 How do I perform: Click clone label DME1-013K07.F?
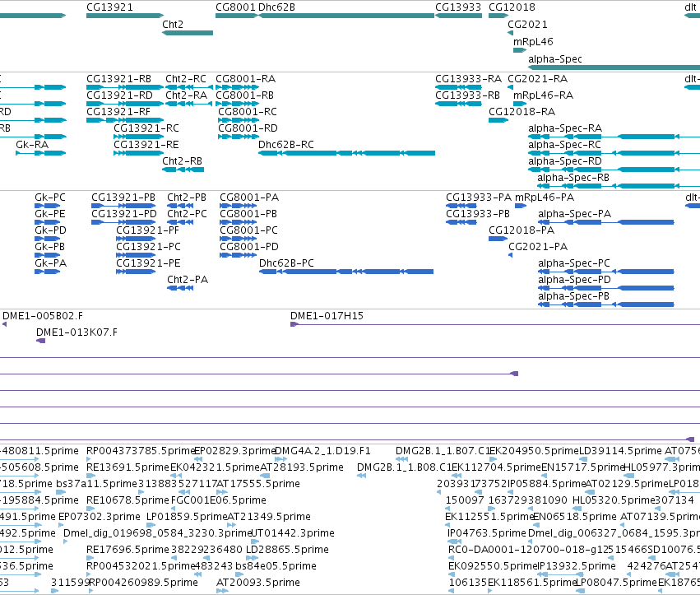click(76, 332)
